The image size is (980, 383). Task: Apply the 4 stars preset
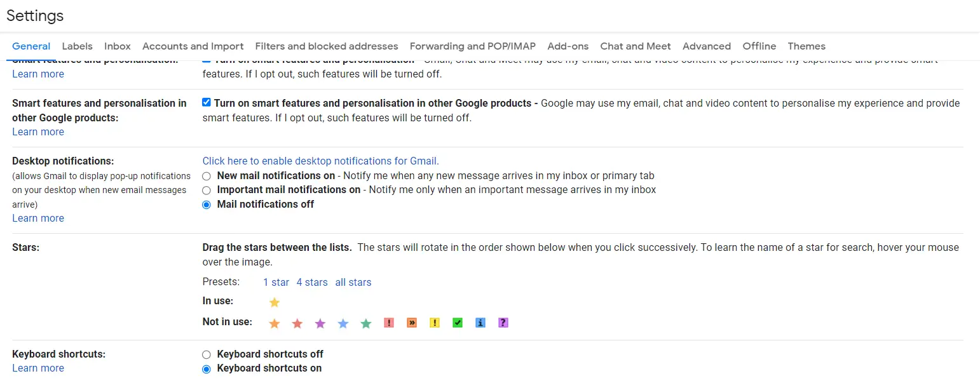[x=312, y=282]
